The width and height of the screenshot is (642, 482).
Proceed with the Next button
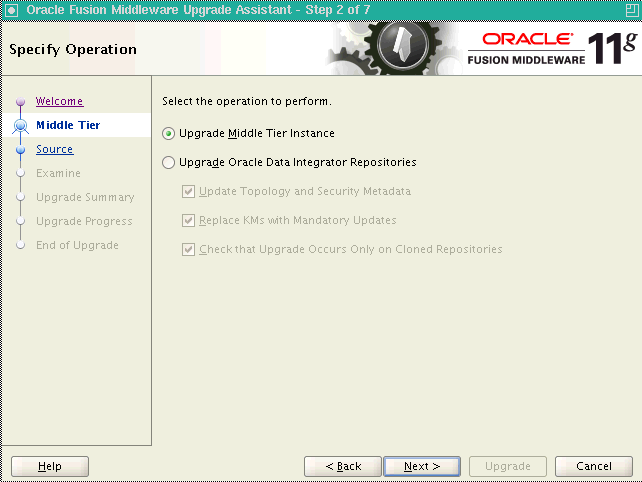click(x=422, y=466)
